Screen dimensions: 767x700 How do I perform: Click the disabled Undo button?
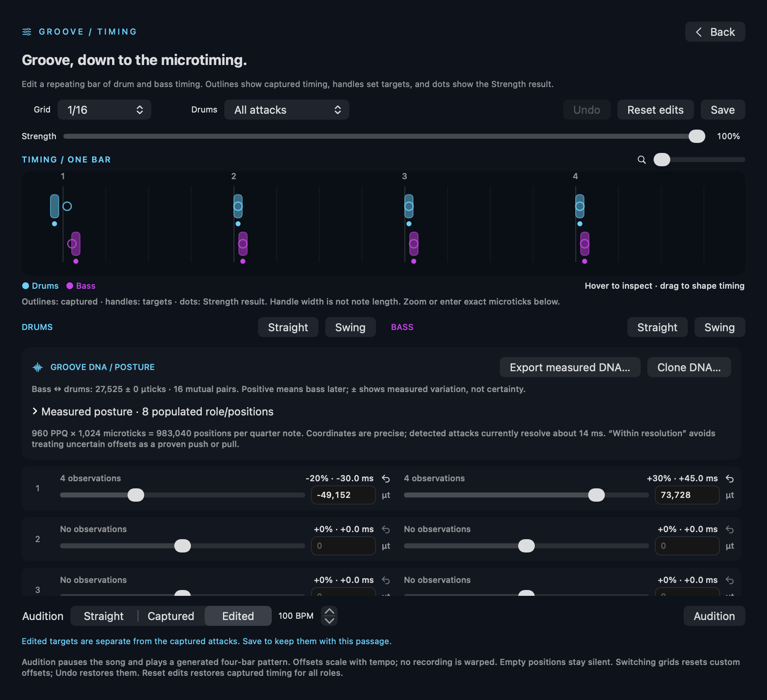[587, 110]
